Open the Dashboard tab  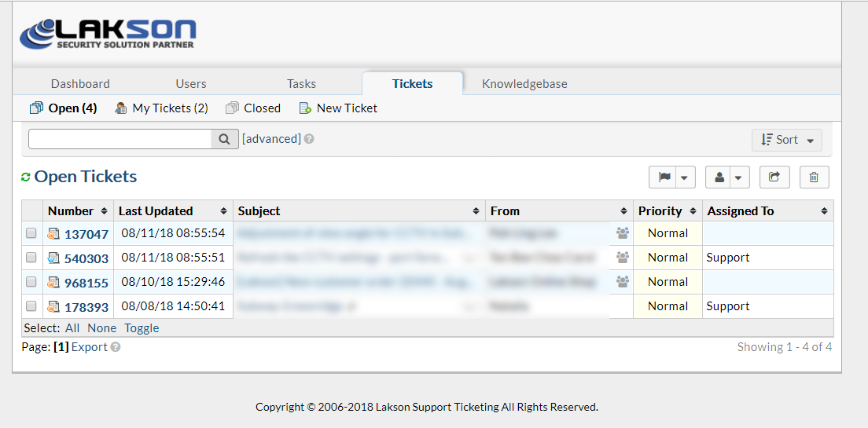(x=80, y=83)
